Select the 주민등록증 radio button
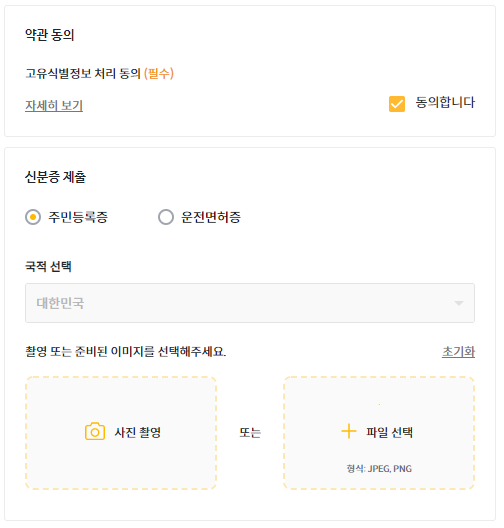 click(x=33, y=217)
